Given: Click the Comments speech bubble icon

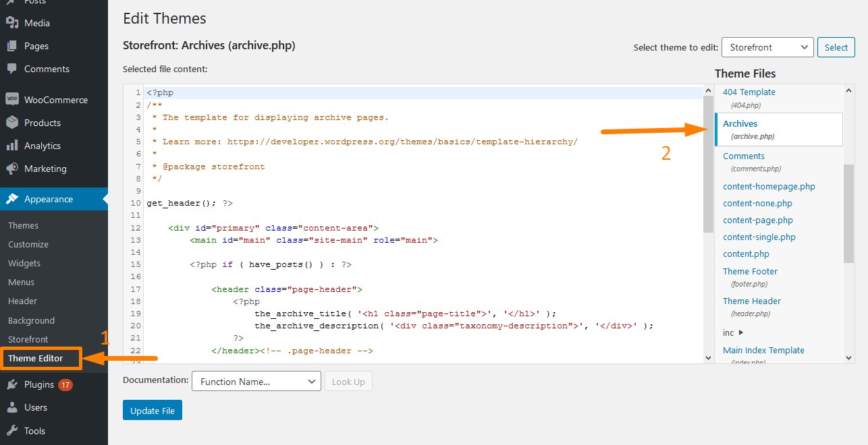Looking at the screenshot, I should [x=12, y=69].
